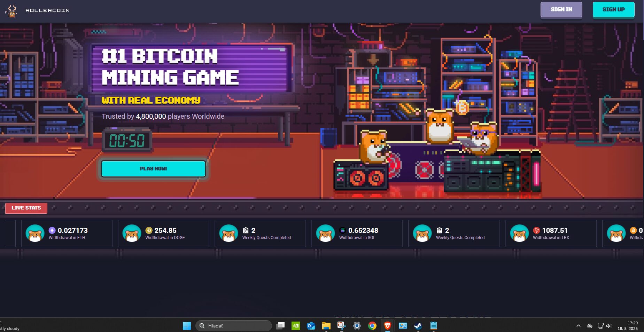The height and width of the screenshot is (332, 644).
Task: Click the 'Widthdrawal in ETH' text
Action: 67,238
